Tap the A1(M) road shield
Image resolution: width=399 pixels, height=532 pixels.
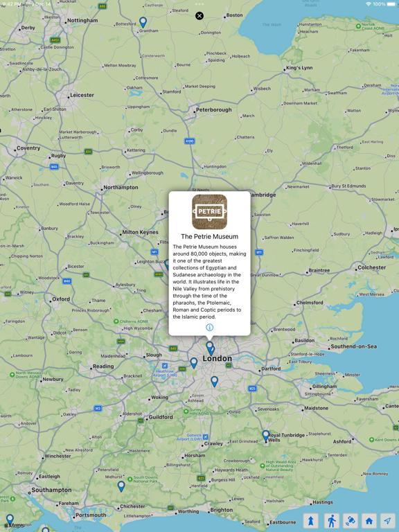coord(190,141)
